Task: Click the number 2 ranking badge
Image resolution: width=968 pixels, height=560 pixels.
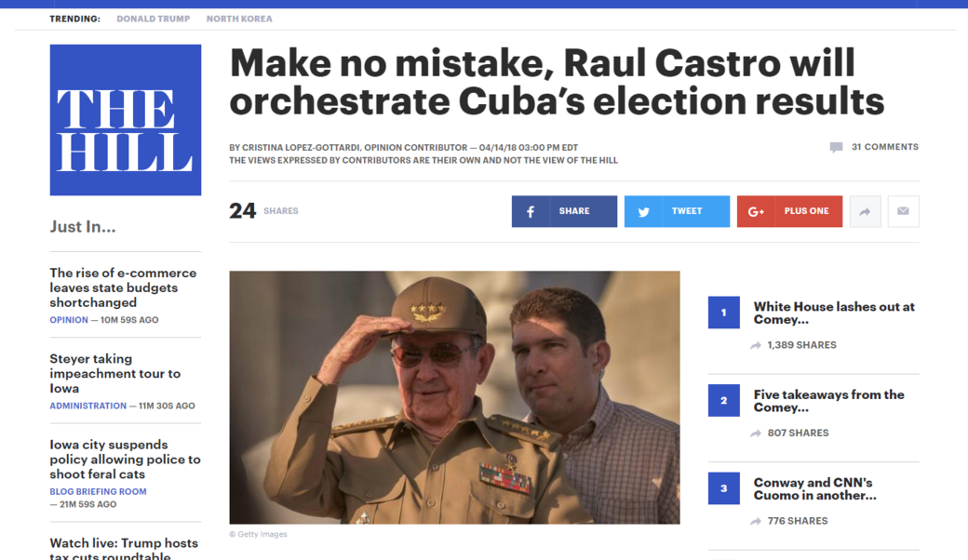Action: pyautogui.click(x=724, y=400)
